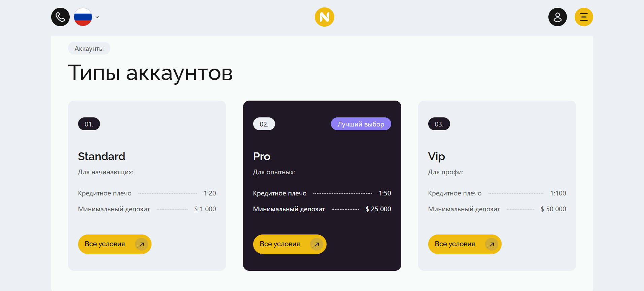Open the yellow hamburger menu
644x291 pixels.
[584, 17]
